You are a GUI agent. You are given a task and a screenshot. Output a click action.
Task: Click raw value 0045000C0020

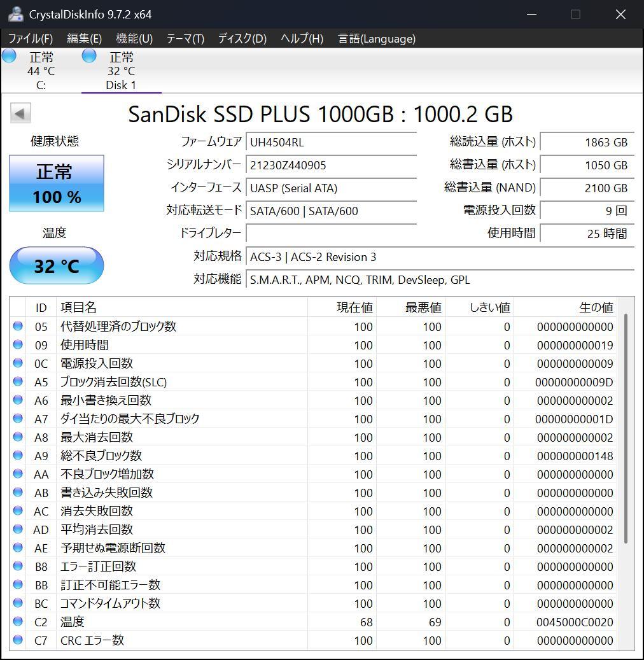point(575,622)
